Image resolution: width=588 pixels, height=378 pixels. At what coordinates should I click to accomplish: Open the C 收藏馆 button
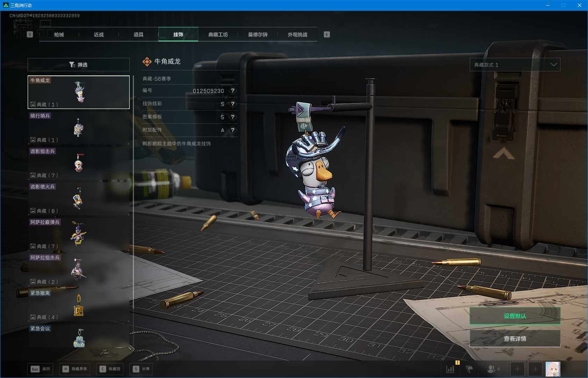coord(110,369)
